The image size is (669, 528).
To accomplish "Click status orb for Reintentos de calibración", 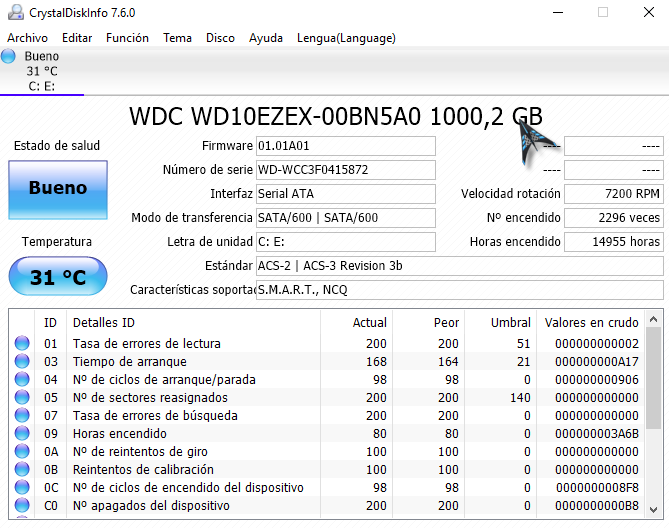I will [22, 469].
